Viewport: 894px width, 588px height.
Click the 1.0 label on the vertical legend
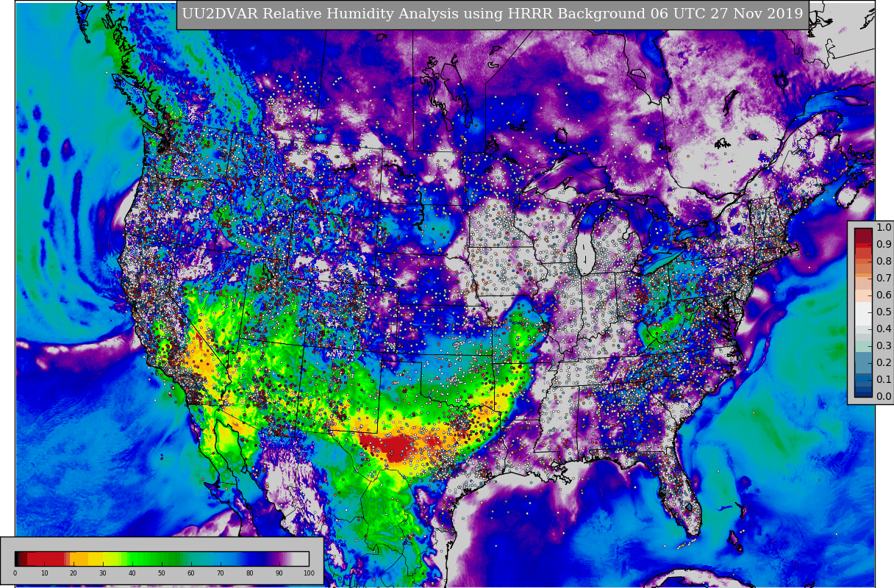coord(884,228)
